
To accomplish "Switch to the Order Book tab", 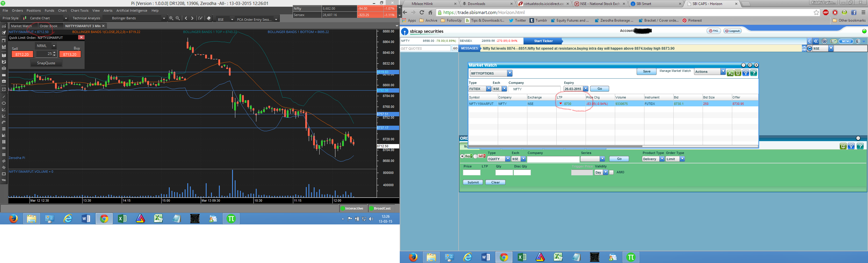I will pos(49,26).
